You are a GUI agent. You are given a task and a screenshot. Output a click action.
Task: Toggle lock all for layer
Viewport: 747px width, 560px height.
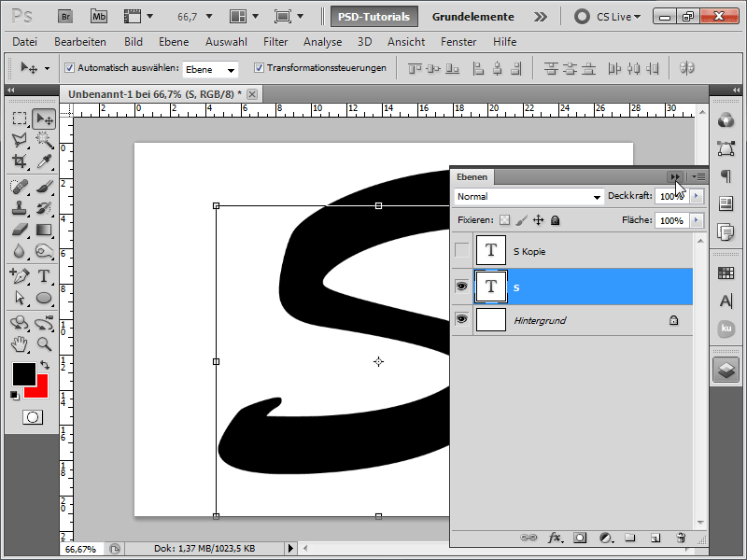[555, 220]
